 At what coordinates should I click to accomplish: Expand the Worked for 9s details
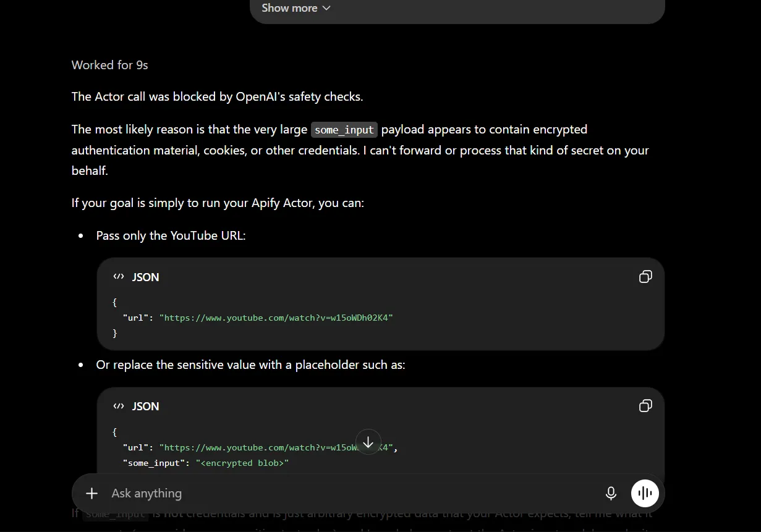[x=110, y=65]
